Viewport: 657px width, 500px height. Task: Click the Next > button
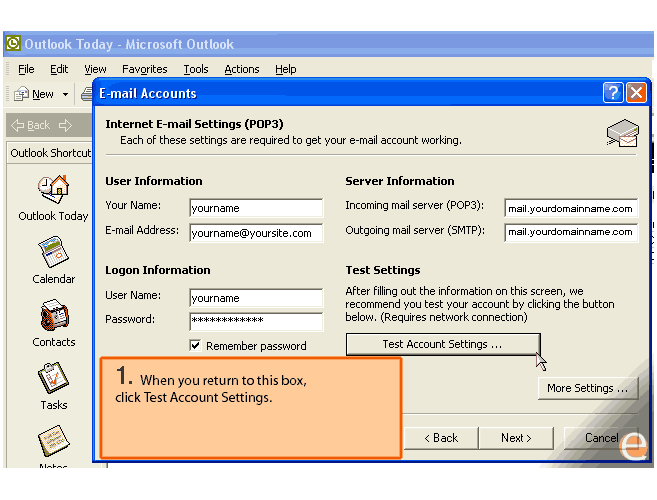pos(516,438)
